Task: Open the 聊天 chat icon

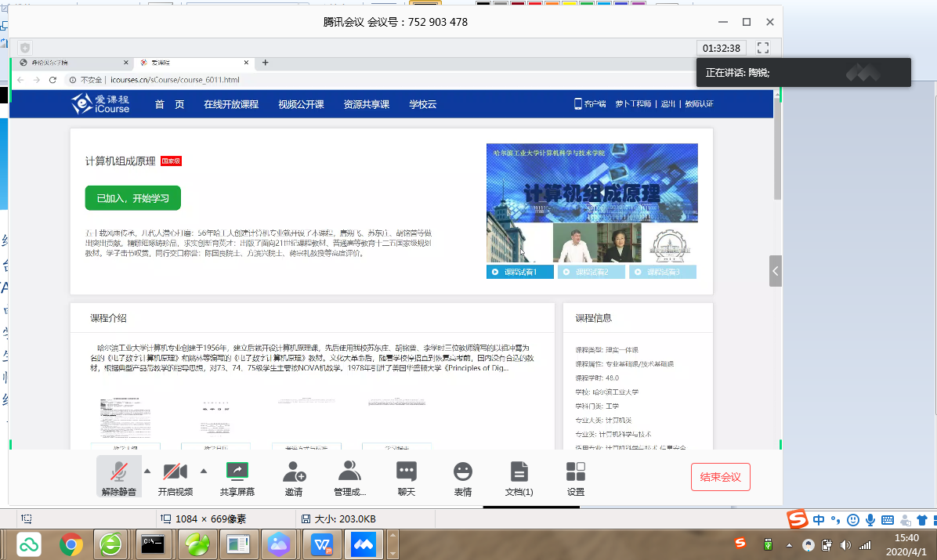Action: (x=406, y=478)
